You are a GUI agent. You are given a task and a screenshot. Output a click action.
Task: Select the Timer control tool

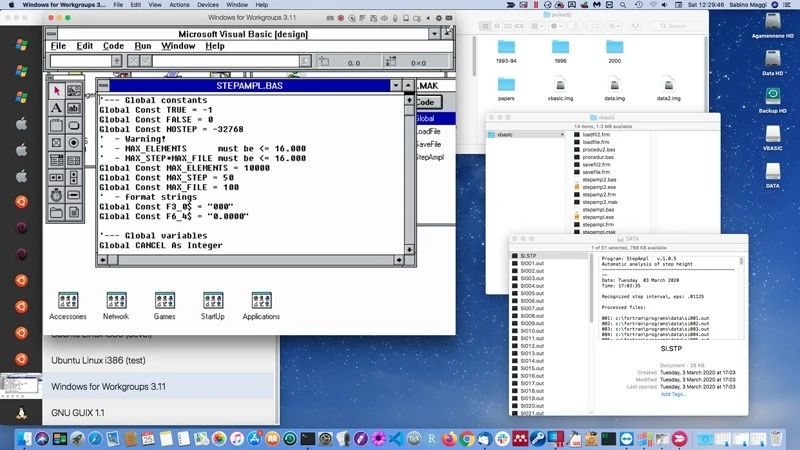pos(57,193)
